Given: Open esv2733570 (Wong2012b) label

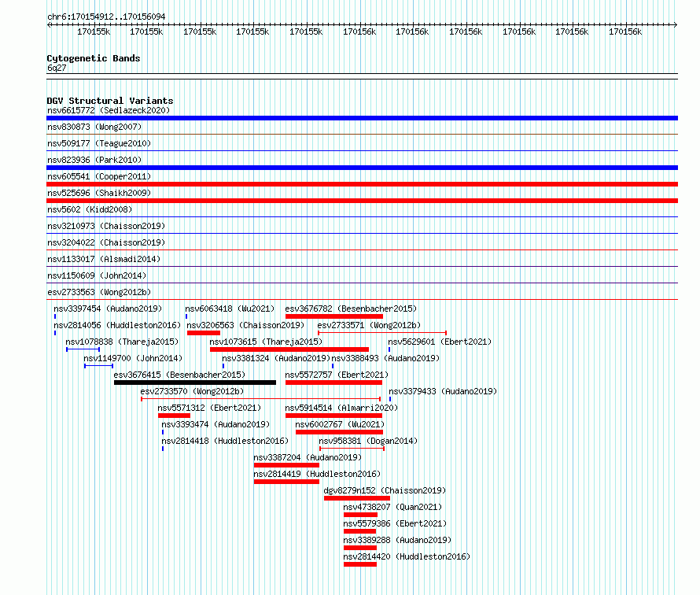Looking at the screenshot, I should pyautogui.click(x=192, y=391).
